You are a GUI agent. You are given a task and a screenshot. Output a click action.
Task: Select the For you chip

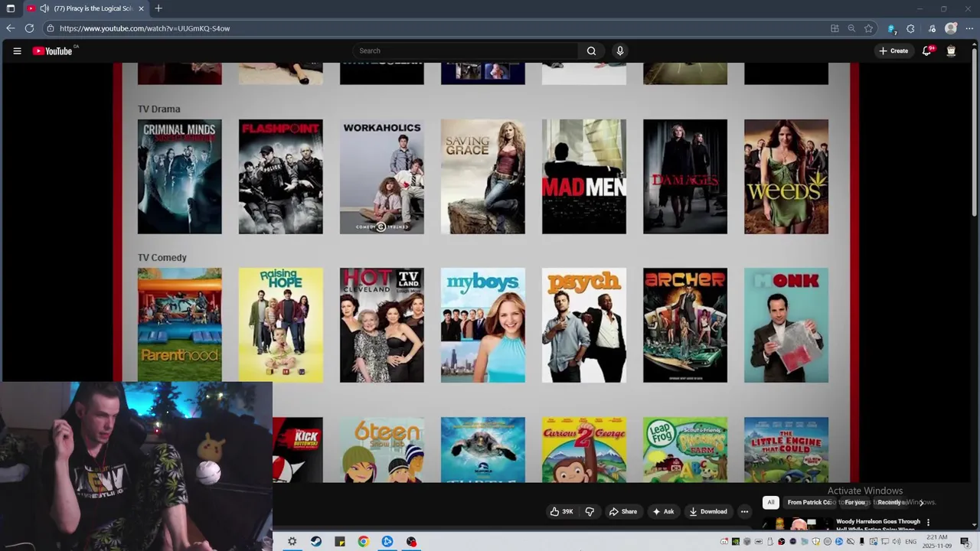coord(854,502)
